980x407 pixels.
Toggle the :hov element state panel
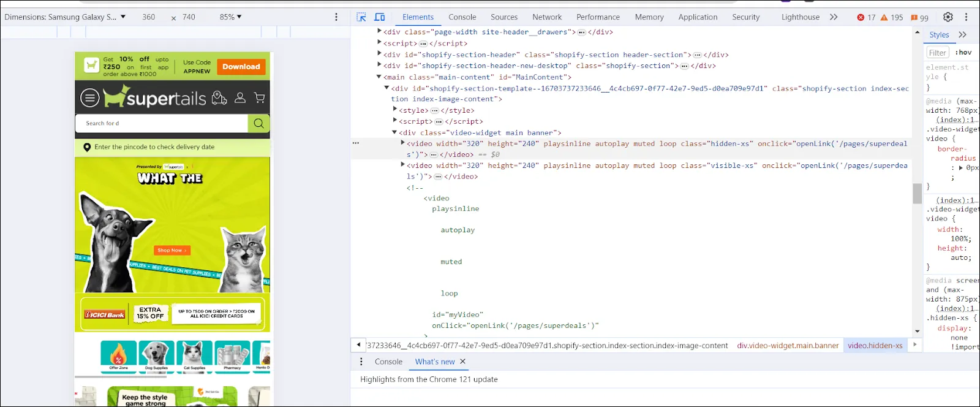coord(963,53)
